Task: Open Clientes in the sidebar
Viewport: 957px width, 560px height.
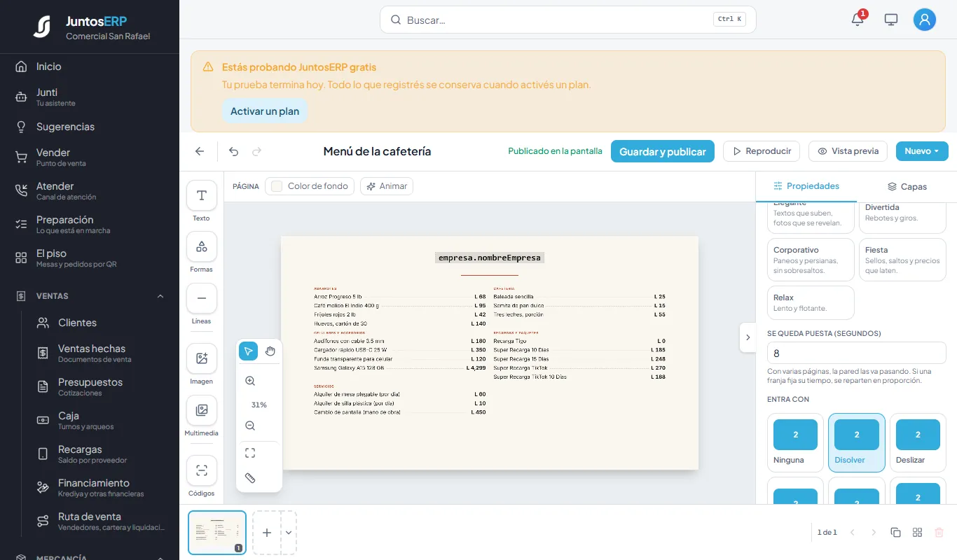Action: [x=77, y=323]
